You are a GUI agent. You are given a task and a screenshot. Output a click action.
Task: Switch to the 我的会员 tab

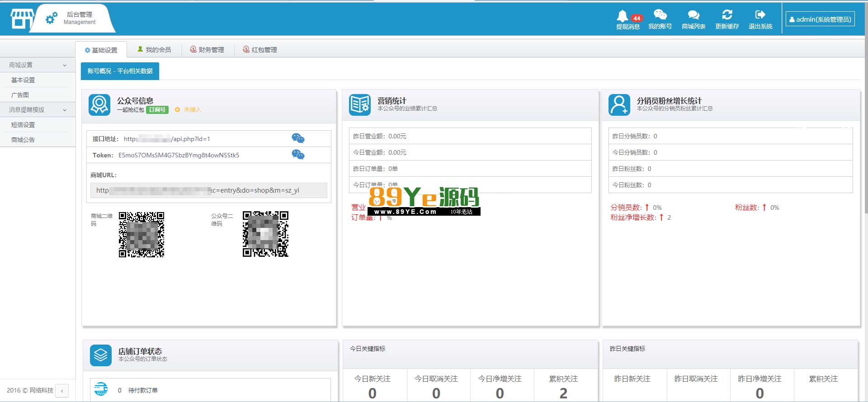point(154,50)
